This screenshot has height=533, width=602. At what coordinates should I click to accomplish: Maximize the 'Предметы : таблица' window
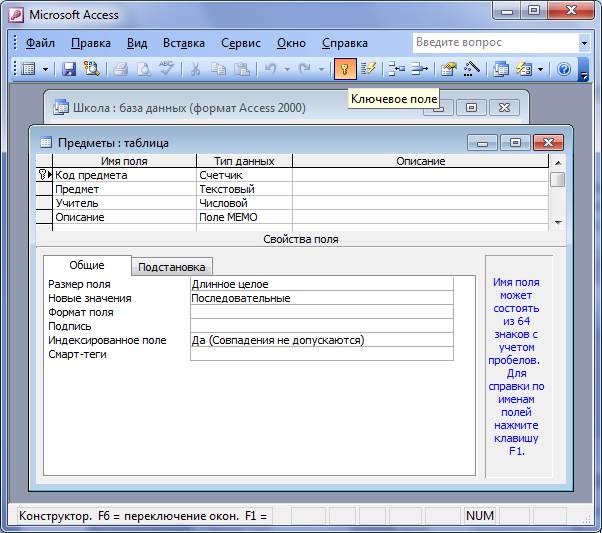tap(515, 143)
